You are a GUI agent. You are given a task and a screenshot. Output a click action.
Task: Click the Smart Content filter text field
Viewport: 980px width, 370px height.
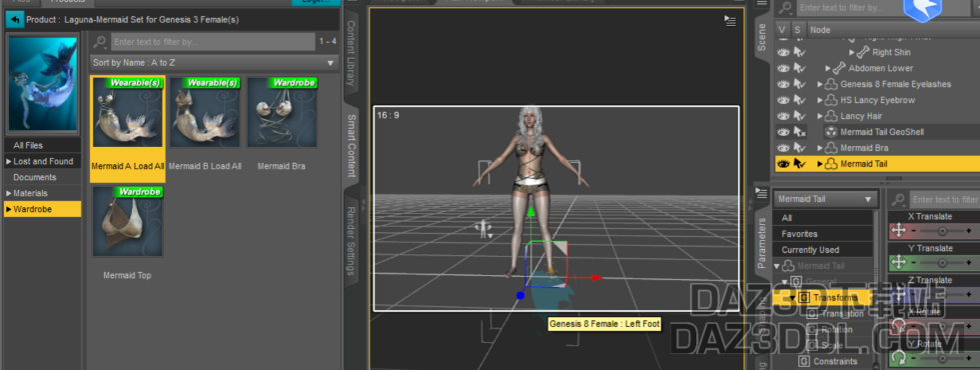tap(213, 42)
